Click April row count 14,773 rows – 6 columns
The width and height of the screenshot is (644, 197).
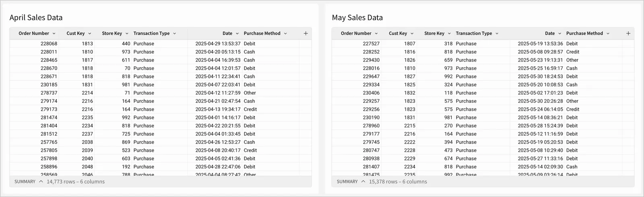[x=76, y=182]
